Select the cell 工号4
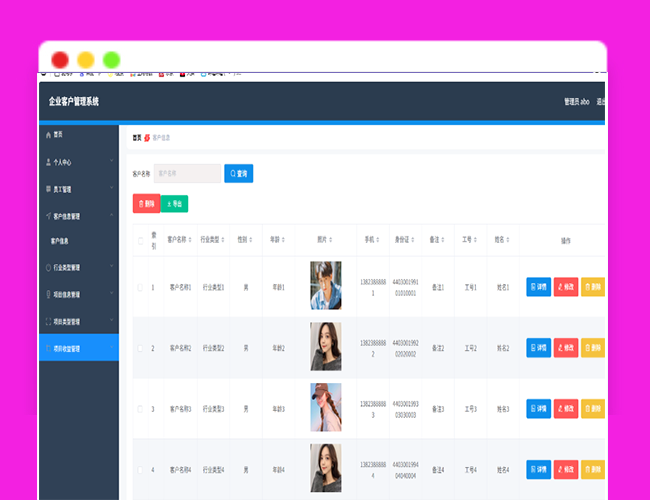Viewport: 650px width, 500px height. click(471, 470)
